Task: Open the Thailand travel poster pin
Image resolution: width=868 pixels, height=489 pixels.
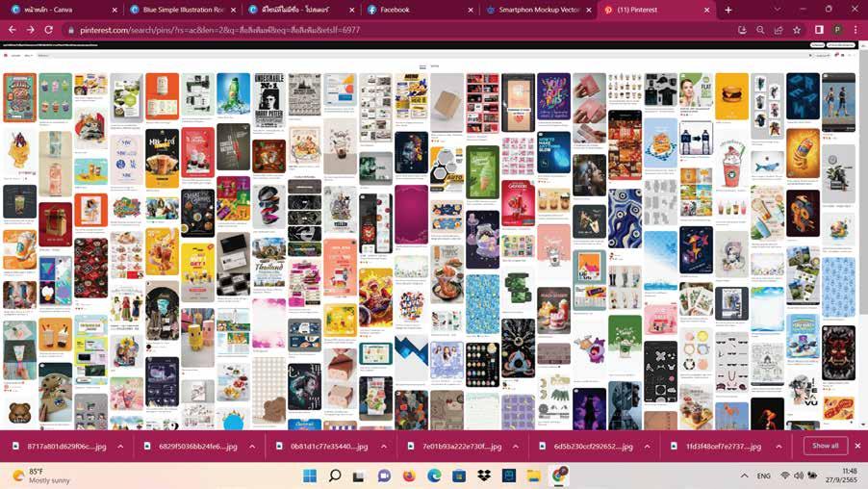Action: (268, 263)
